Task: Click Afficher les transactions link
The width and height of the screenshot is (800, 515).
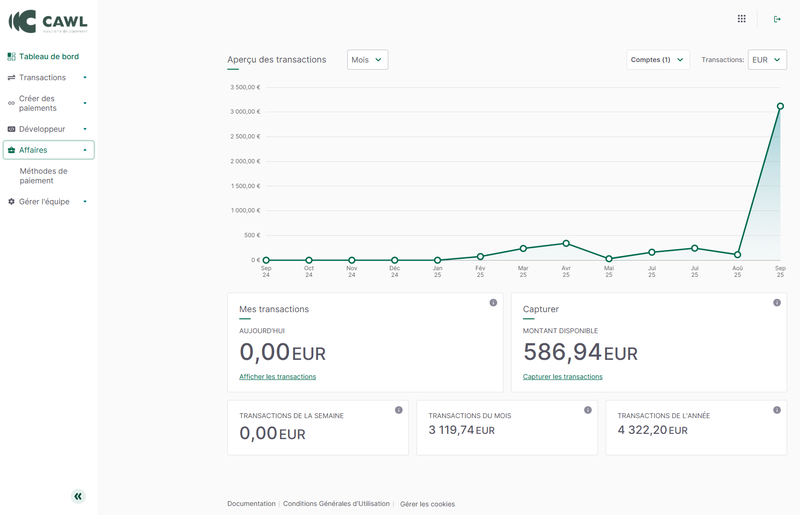Action: point(277,377)
